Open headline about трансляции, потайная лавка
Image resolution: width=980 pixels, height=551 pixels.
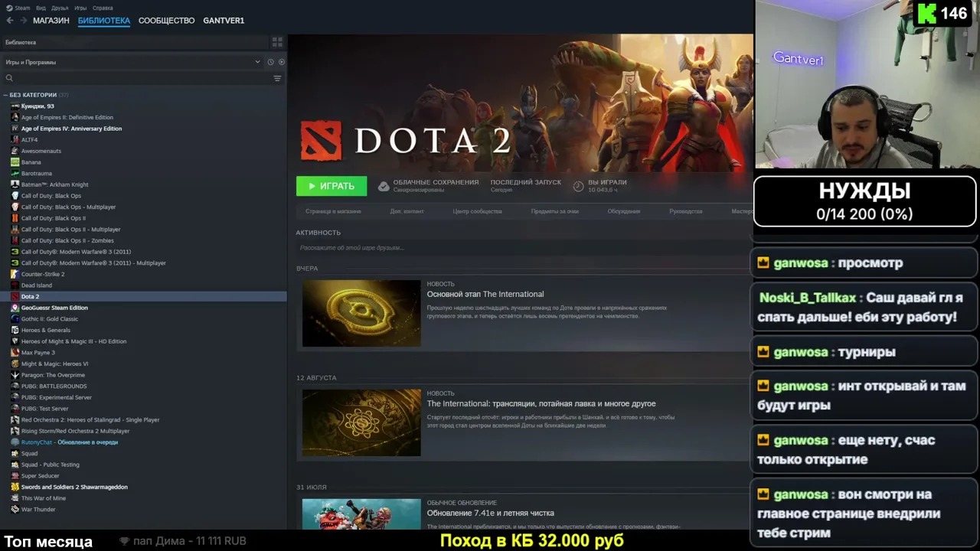[541, 403]
